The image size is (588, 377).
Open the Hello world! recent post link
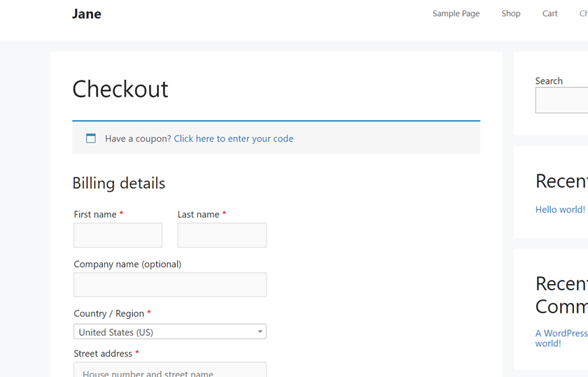coord(560,210)
